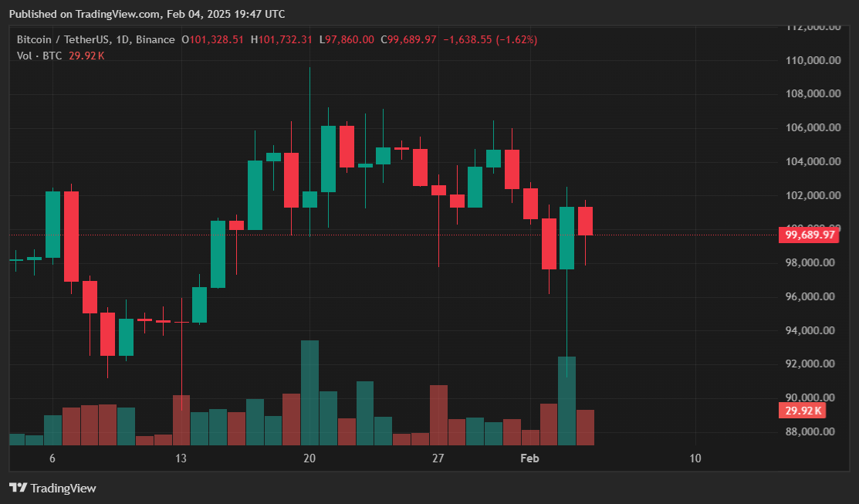Click the TradingView logo icon
The height and width of the screenshot is (504, 859).
[18, 488]
